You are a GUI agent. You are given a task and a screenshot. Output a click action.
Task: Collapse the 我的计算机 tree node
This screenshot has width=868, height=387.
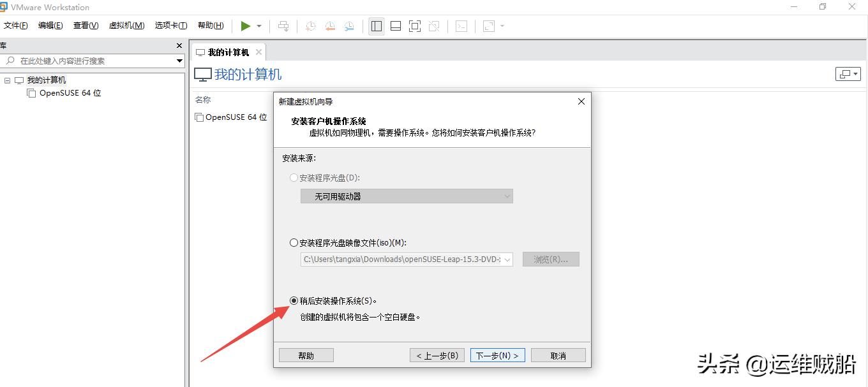[7, 80]
